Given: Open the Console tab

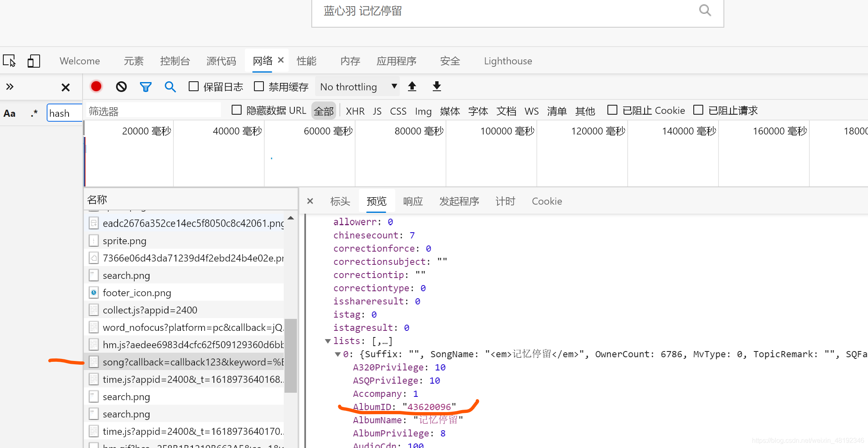Looking at the screenshot, I should 175,61.
